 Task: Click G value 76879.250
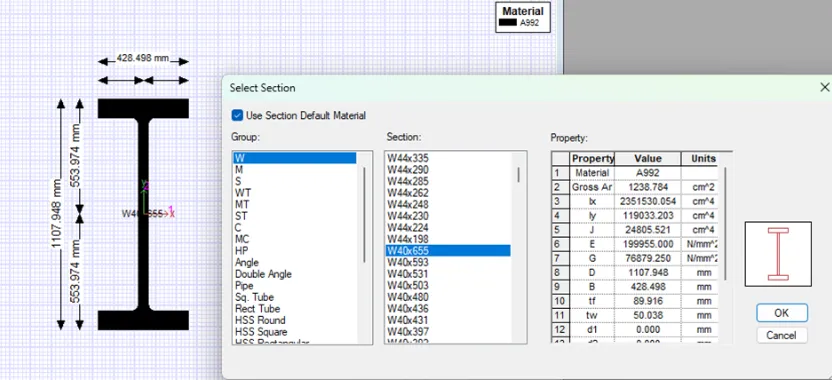click(x=647, y=258)
